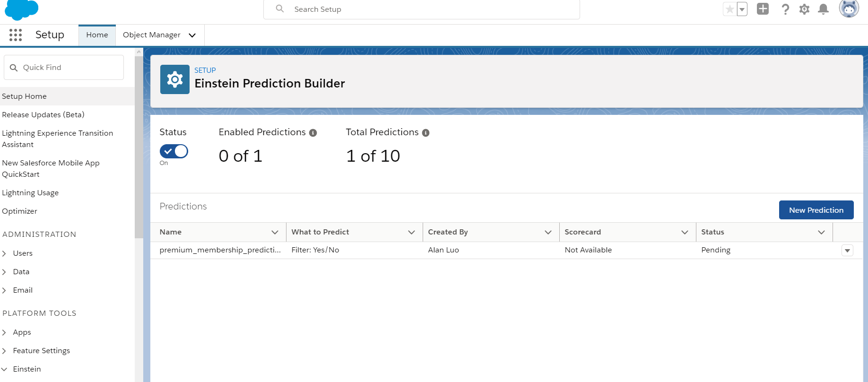Toggle the Einstein Prediction Builder status switch
The height and width of the screenshot is (382, 868).
(174, 151)
